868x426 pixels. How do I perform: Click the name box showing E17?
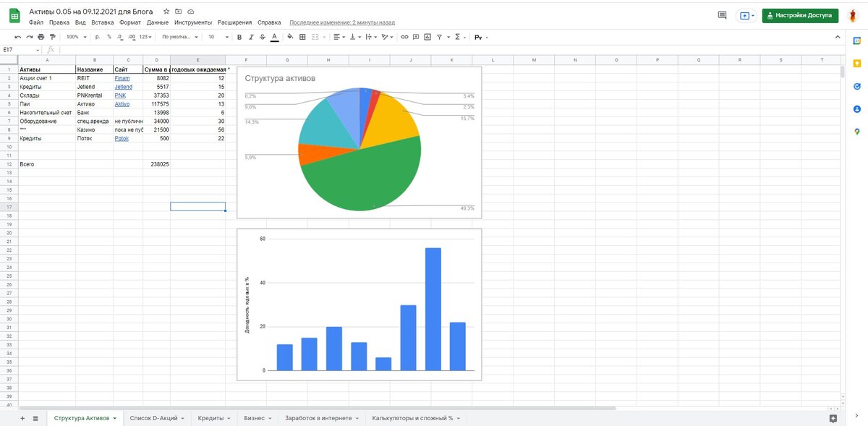click(x=20, y=49)
